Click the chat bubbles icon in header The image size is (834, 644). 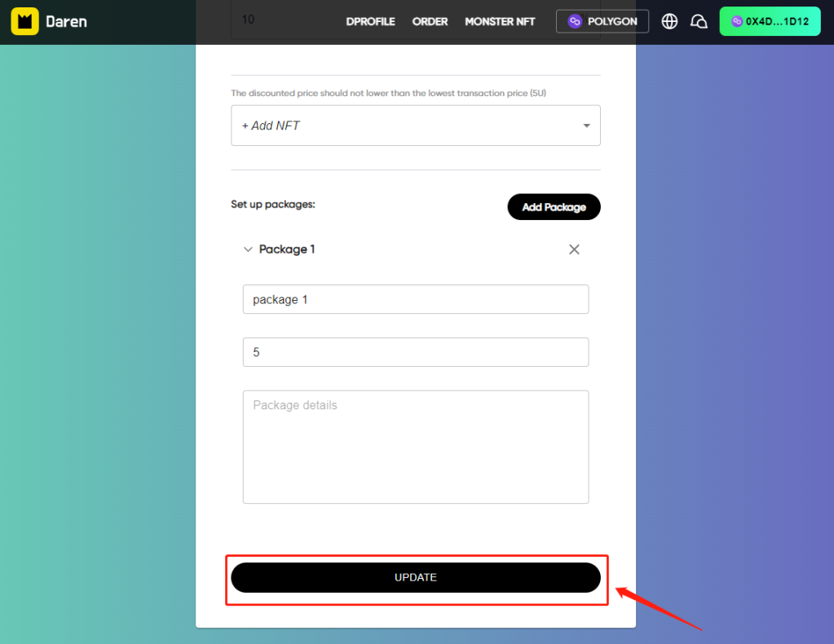pos(699,21)
